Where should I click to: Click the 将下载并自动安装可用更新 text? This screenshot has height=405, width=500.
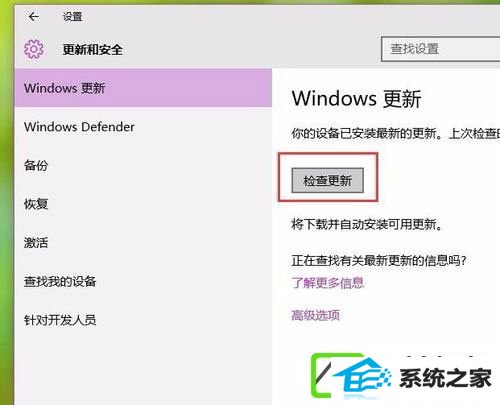367,225
